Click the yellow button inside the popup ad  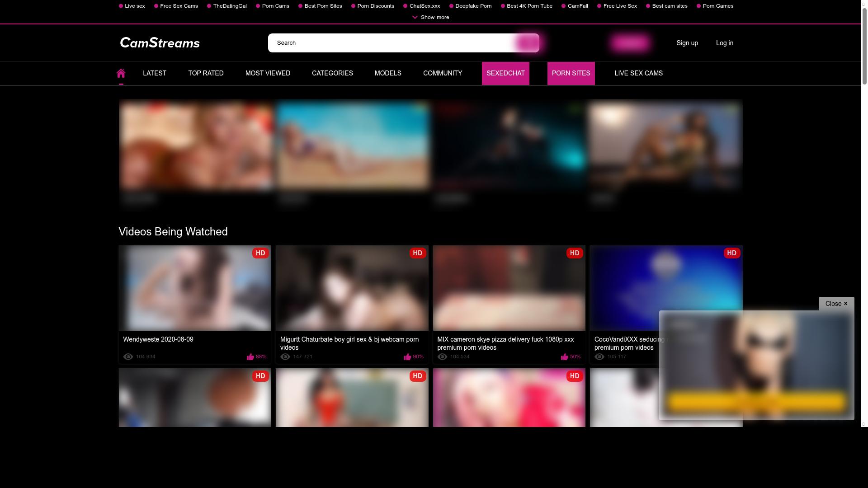[x=757, y=400]
